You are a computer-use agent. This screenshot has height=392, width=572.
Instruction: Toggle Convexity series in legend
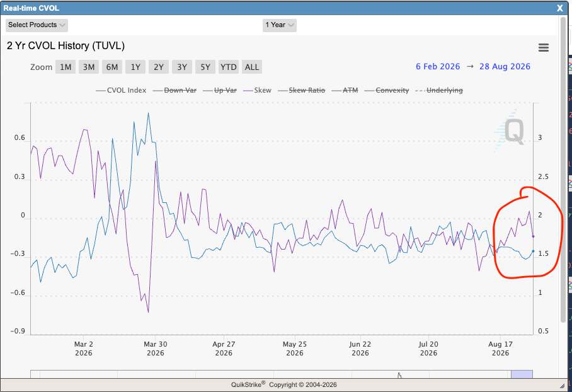tap(387, 90)
